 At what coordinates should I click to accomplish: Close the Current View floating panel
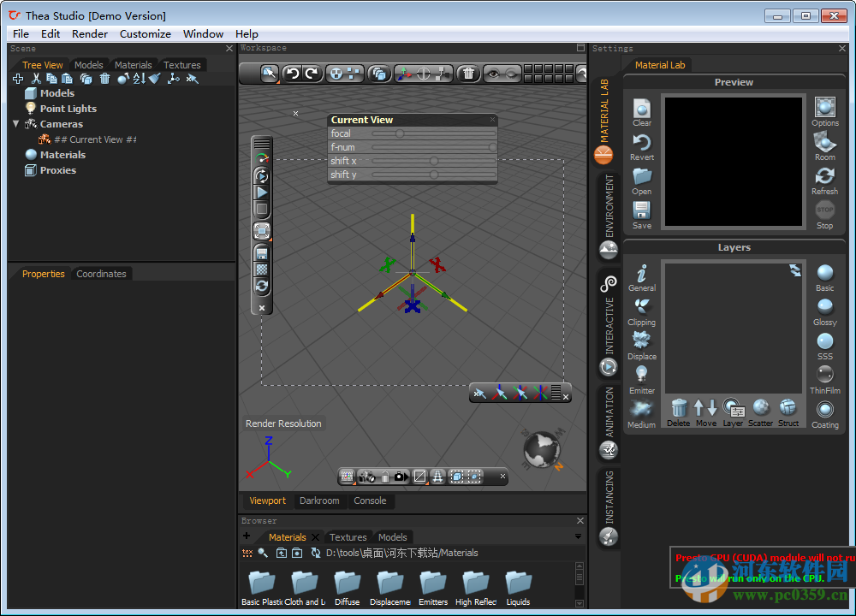[x=492, y=119]
